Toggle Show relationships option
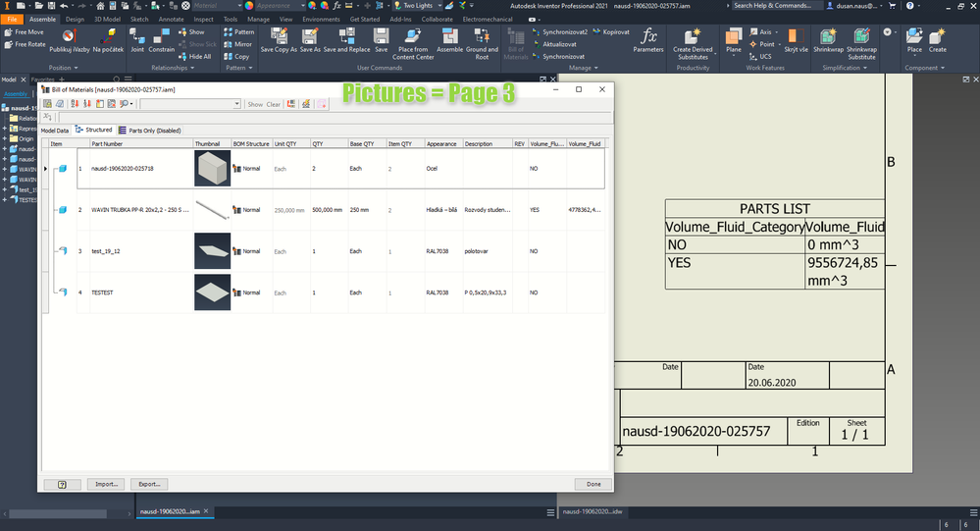The width and height of the screenshot is (980, 531). pyautogui.click(x=191, y=31)
